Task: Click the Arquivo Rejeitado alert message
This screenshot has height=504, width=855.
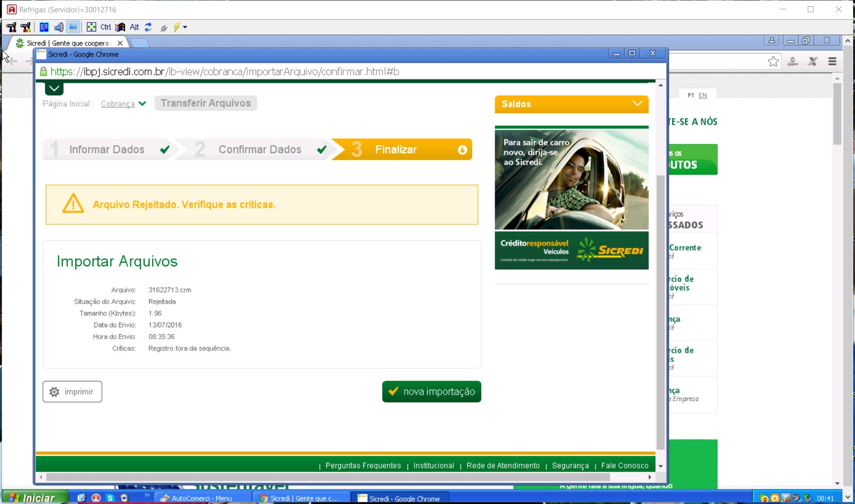Action: point(184,205)
